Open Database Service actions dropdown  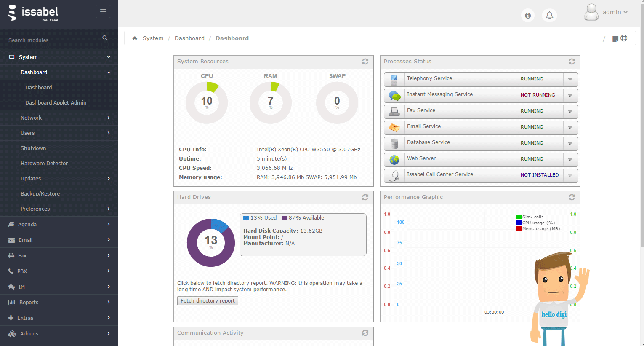(x=570, y=143)
